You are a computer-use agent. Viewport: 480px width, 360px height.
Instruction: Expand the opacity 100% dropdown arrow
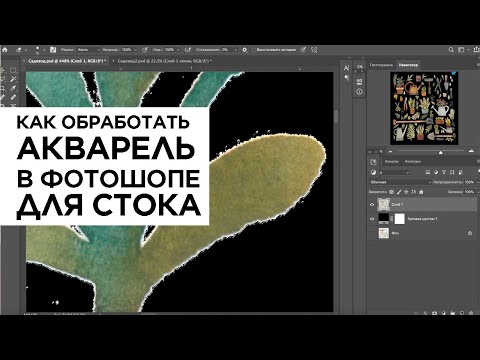(x=135, y=50)
